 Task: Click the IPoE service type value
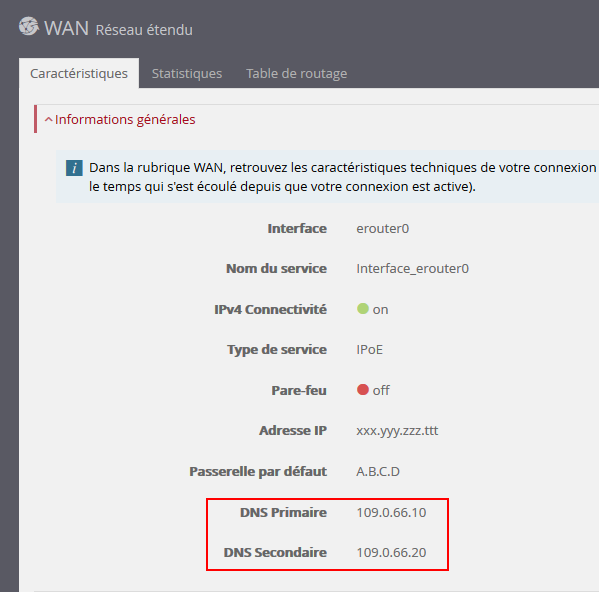pyautogui.click(x=369, y=350)
